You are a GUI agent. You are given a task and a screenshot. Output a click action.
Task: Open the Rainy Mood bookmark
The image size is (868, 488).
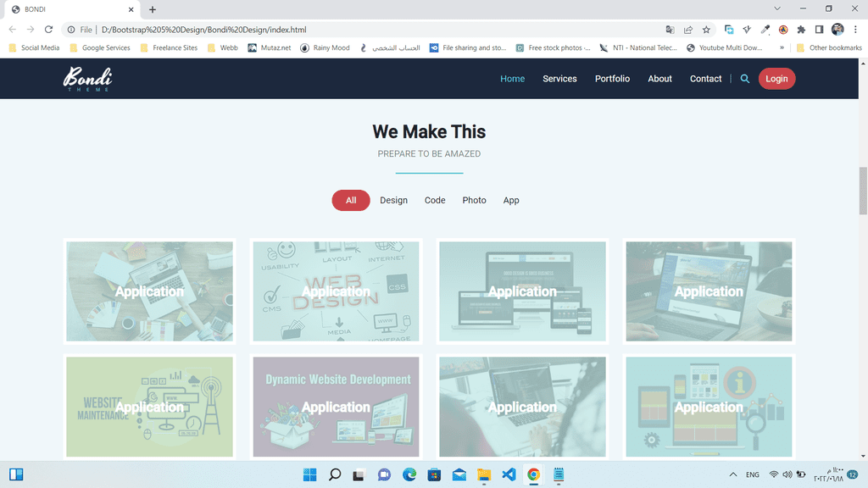click(325, 47)
